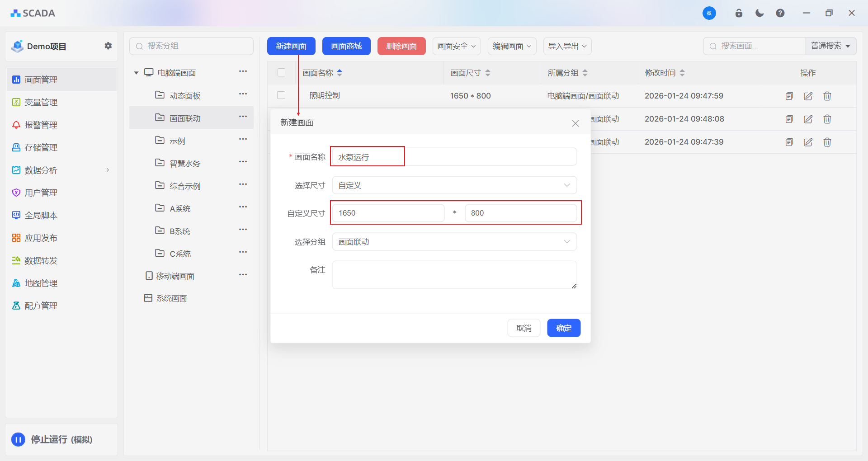Click into the 备注 text area

(454, 275)
